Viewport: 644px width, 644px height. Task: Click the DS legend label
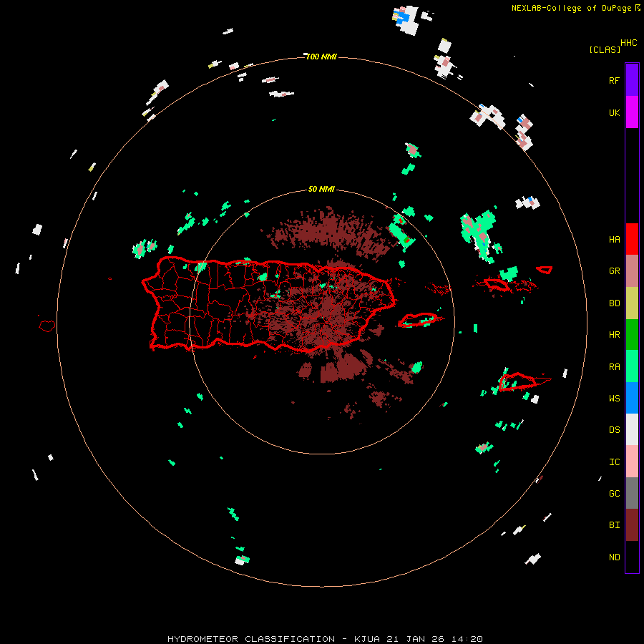click(x=614, y=430)
